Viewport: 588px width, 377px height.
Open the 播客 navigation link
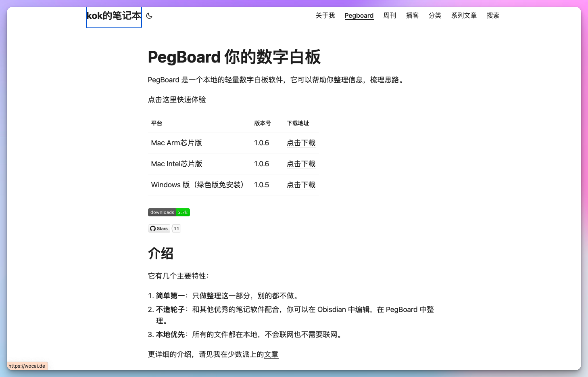click(x=412, y=15)
